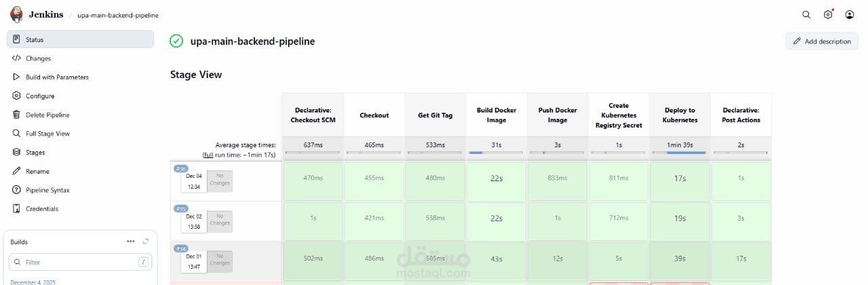Open the search magnifier in the header
This screenshot has height=285, width=868.
[x=806, y=14]
